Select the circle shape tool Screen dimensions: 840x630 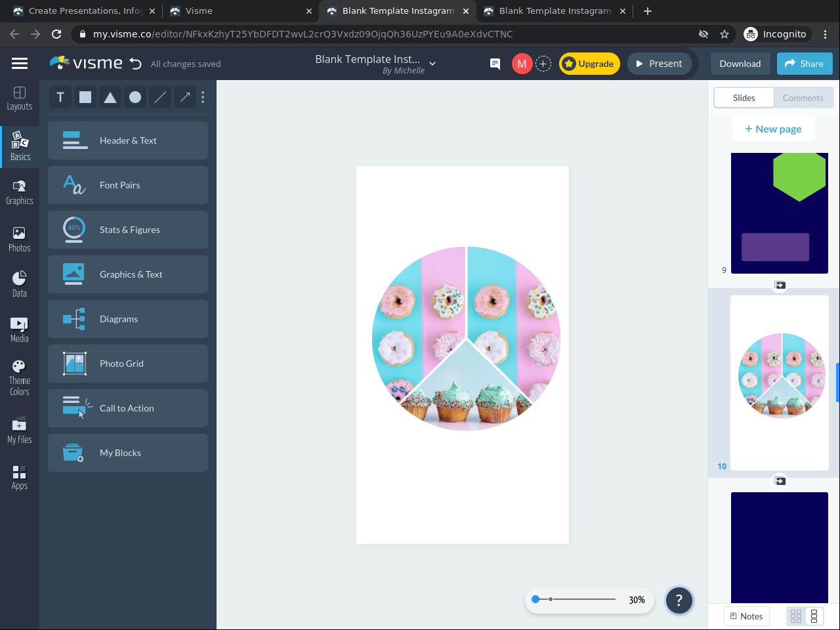[135, 97]
